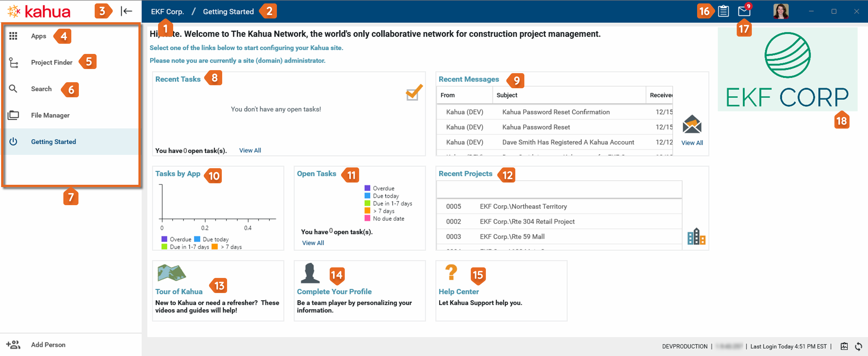Select File Manager from sidebar
868x356 pixels.
pos(50,115)
